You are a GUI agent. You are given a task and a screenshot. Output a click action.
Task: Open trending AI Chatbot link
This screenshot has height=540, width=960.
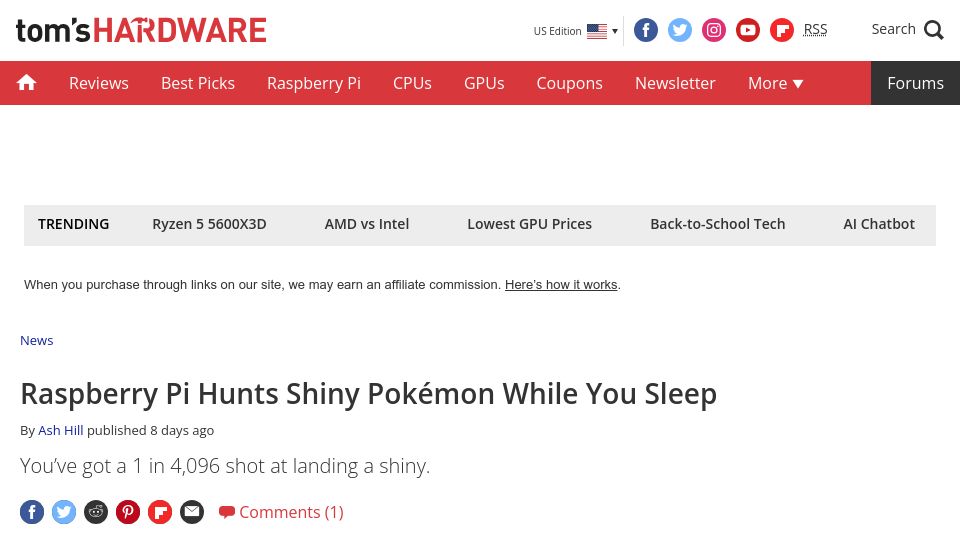(x=879, y=224)
